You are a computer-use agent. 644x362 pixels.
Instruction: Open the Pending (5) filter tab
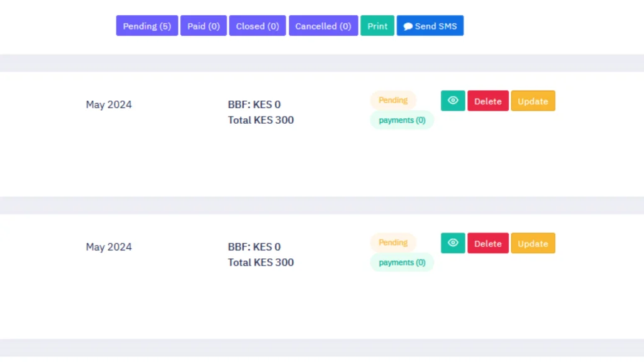[147, 26]
